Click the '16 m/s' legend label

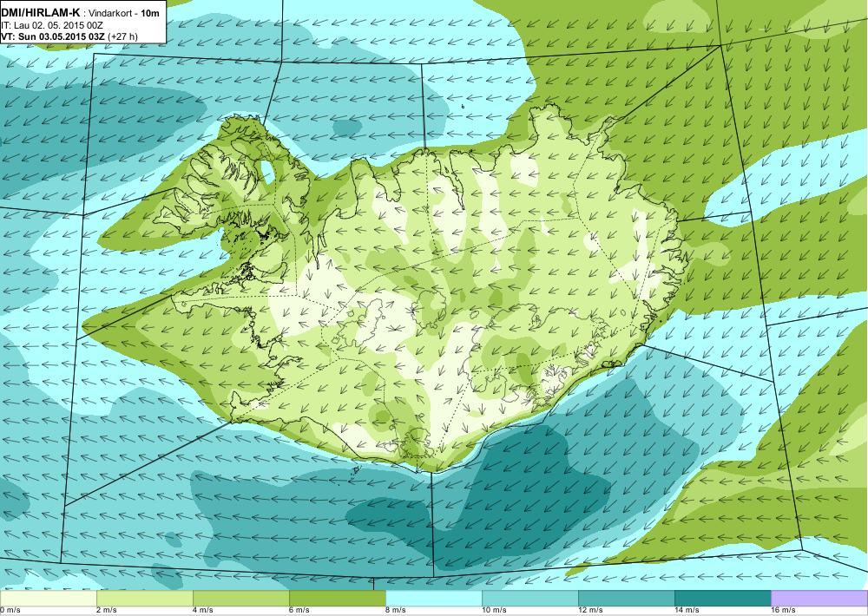tap(783, 611)
